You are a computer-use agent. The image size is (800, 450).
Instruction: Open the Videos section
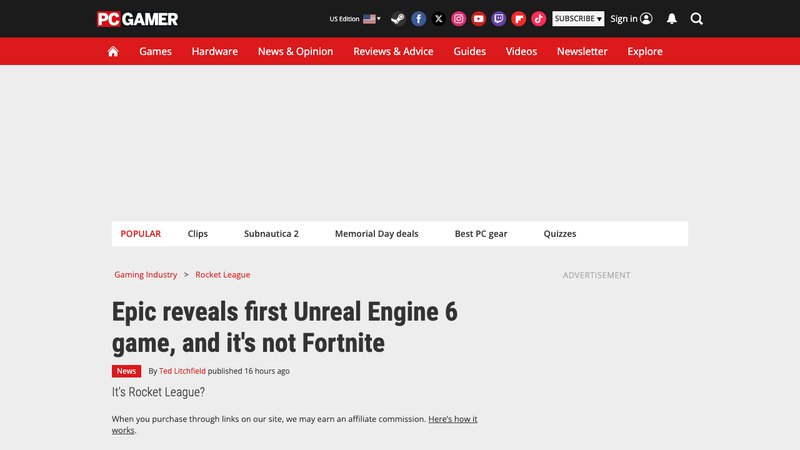pyautogui.click(x=521, y=51)
